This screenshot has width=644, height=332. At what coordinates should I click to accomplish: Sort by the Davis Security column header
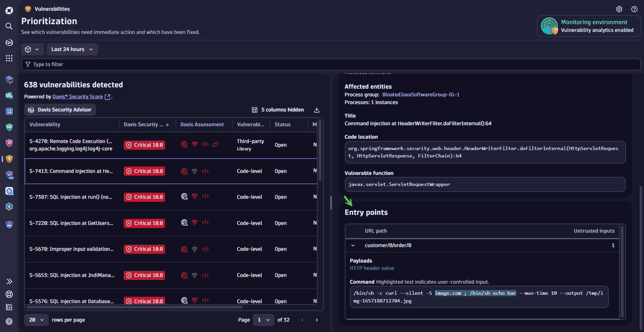click(146, 125)
